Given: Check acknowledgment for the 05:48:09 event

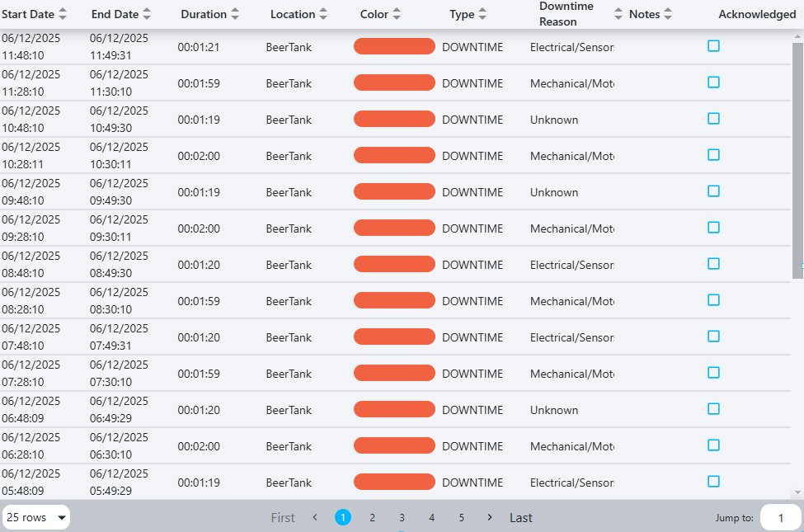Looking at the screenshot, I should point(713,481).
